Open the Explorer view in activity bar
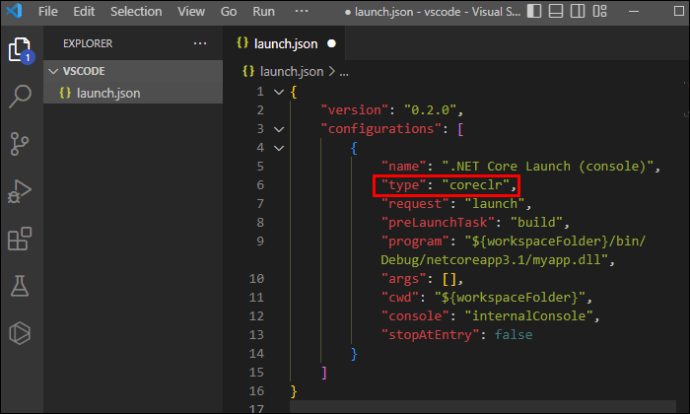 click(x=20, y=49)
